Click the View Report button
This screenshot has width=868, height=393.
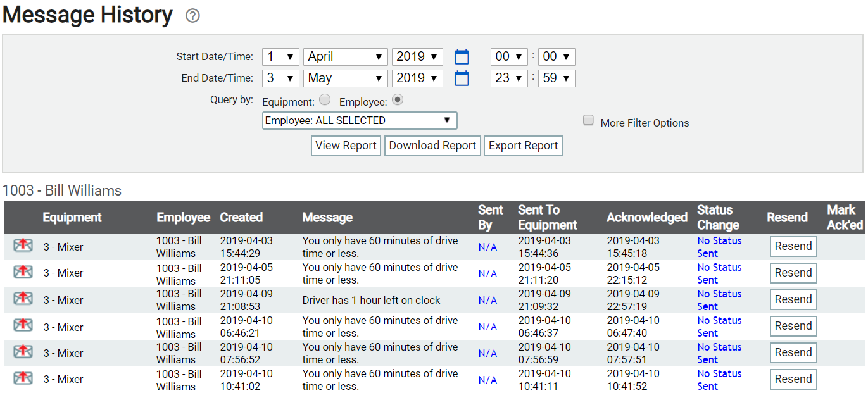pyautogui.click(x=346, y=146)
